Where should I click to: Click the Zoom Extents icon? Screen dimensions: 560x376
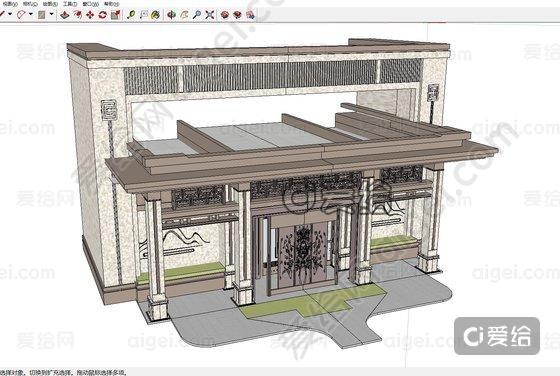(x=210, y=15)
